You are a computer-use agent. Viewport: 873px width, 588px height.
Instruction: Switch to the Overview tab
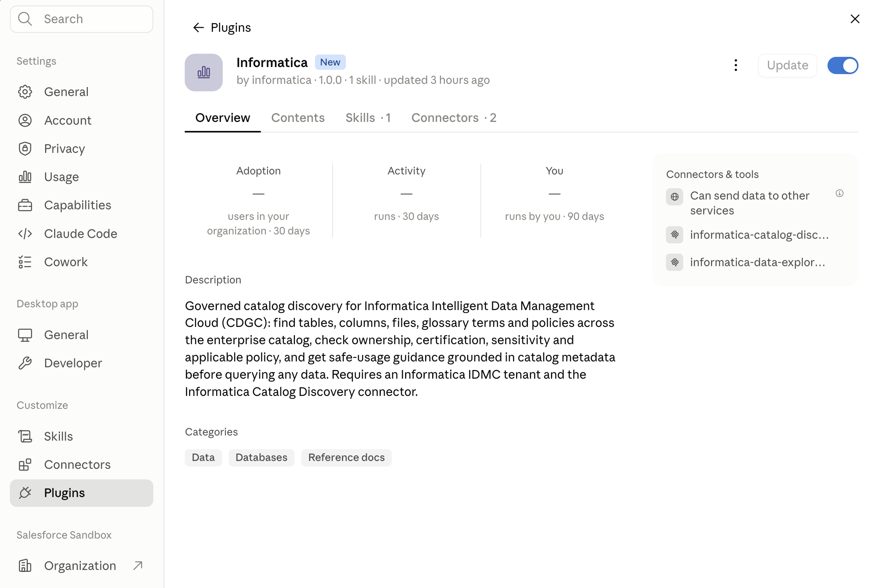tap(223, 118)
